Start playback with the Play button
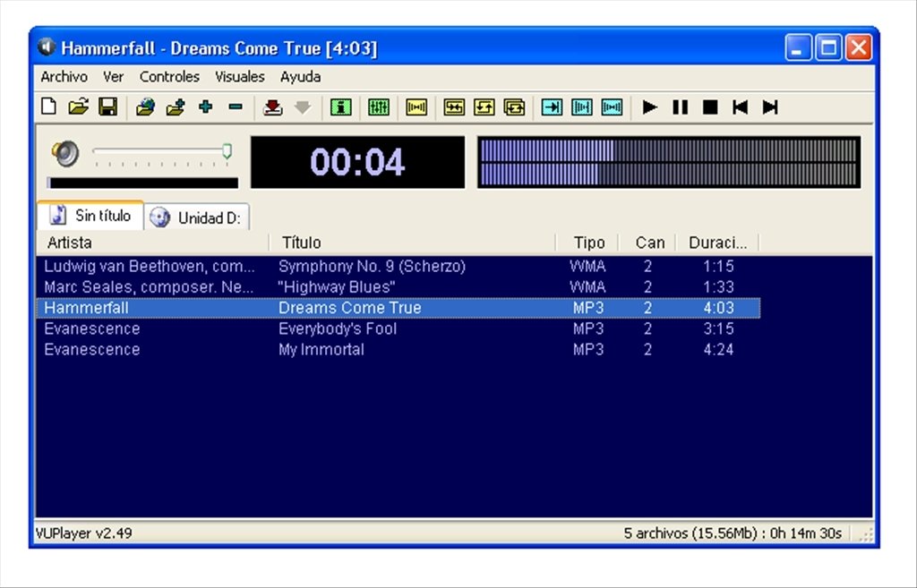917x588 pixels. [650, 107]
